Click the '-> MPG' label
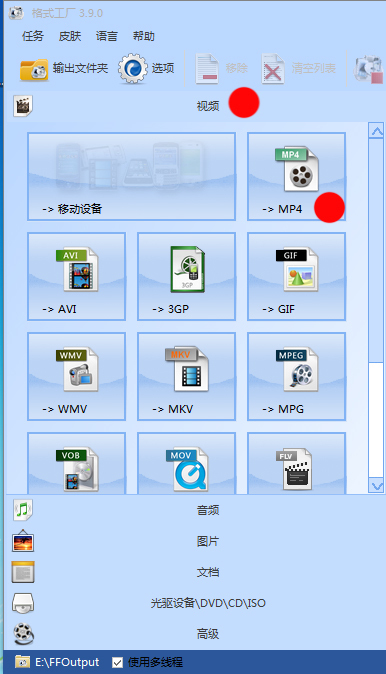 pyautogui.click(x=283, y=409)
